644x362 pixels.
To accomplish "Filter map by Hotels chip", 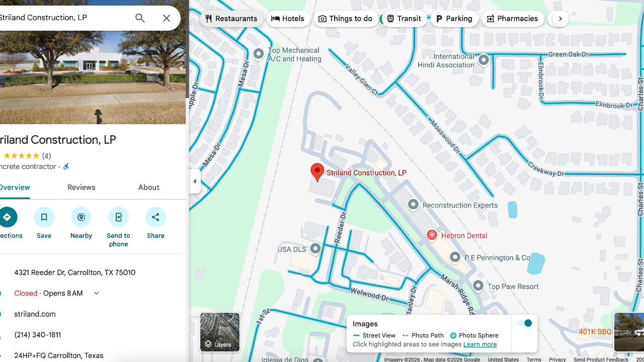I will pyautogui.click(x=288, y=19).
